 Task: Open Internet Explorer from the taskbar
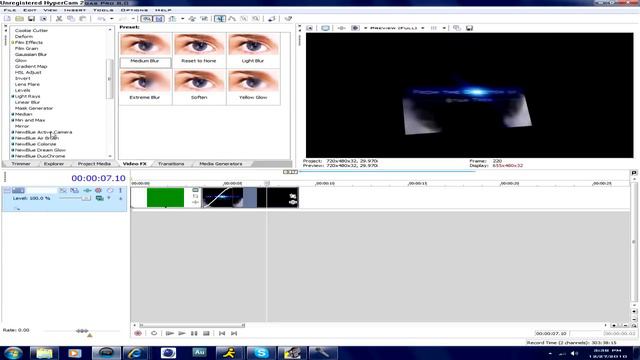coord(134,353)
